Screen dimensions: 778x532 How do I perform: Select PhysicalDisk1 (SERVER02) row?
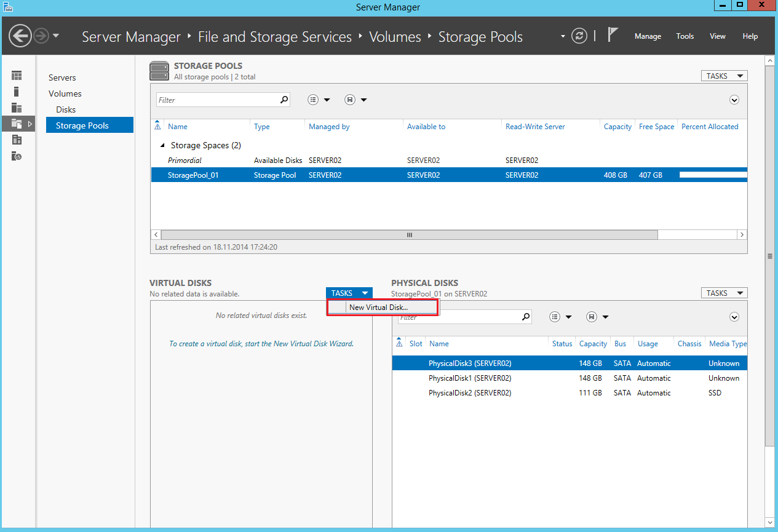pyautogui.click(x=570, y=378)
